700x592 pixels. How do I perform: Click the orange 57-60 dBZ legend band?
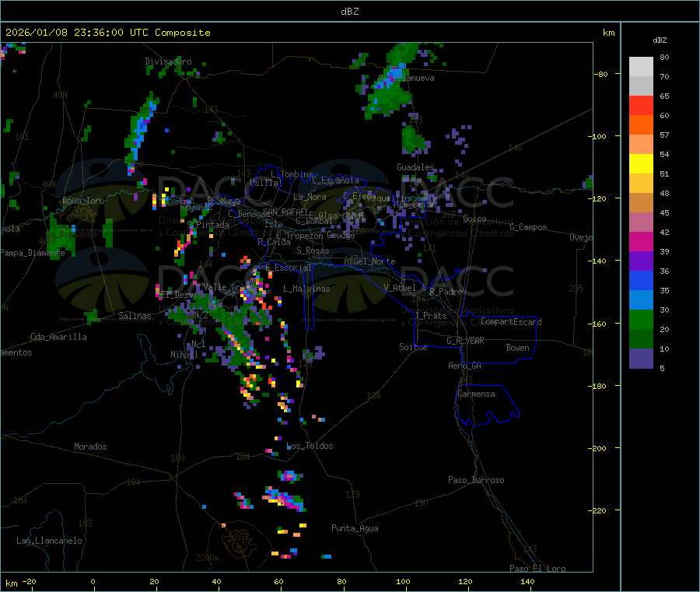click(x=641, y=125)
